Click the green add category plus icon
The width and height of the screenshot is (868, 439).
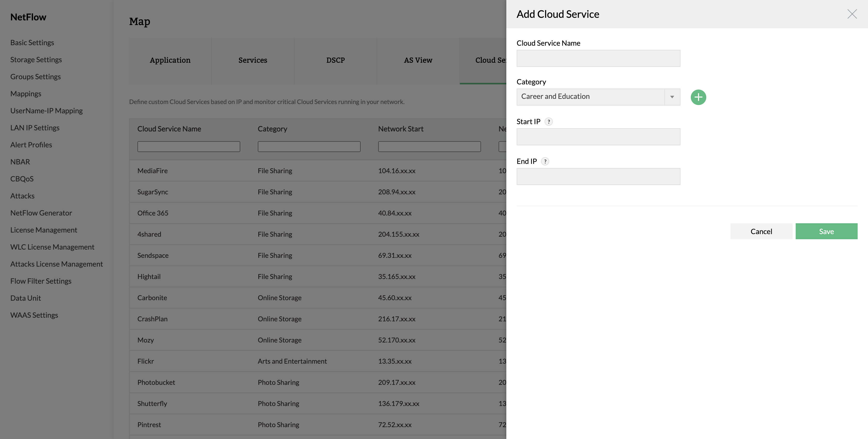point(698,97)
